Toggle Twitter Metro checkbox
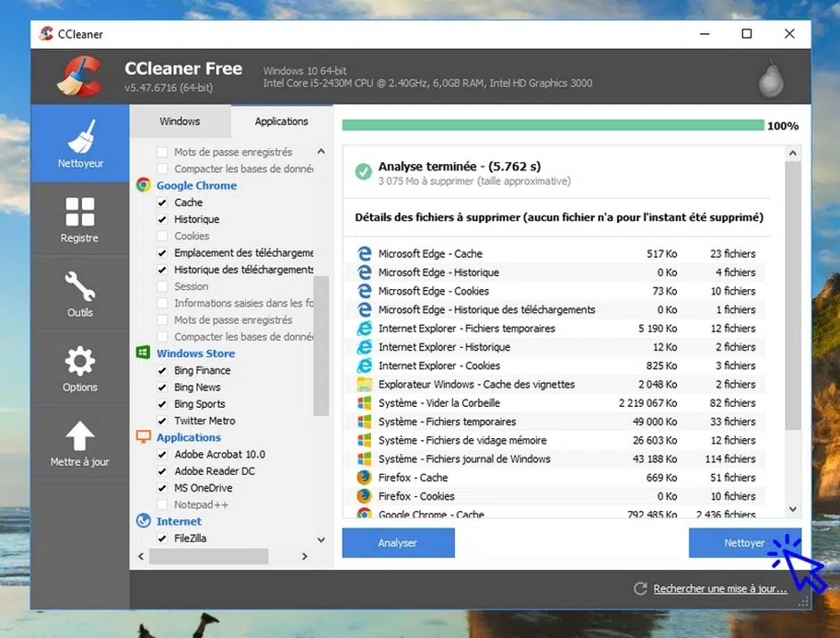 pos(162,421)
